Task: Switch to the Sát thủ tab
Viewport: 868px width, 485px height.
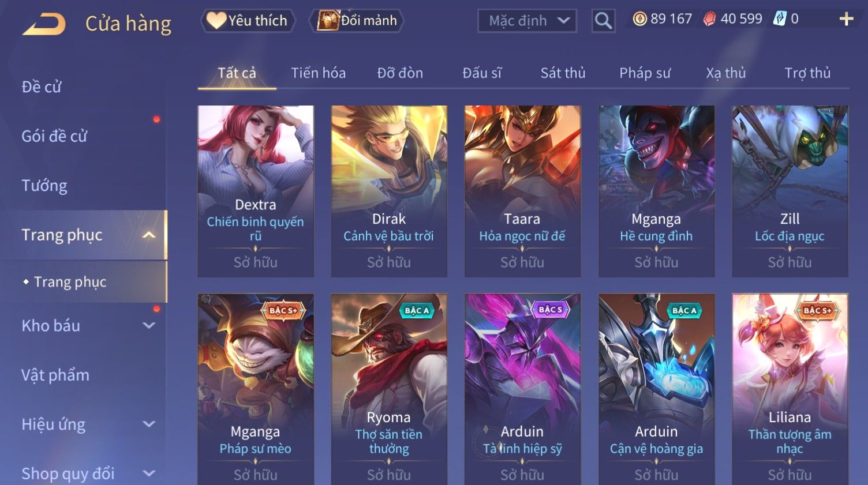Action: click(x=563, y=73)
